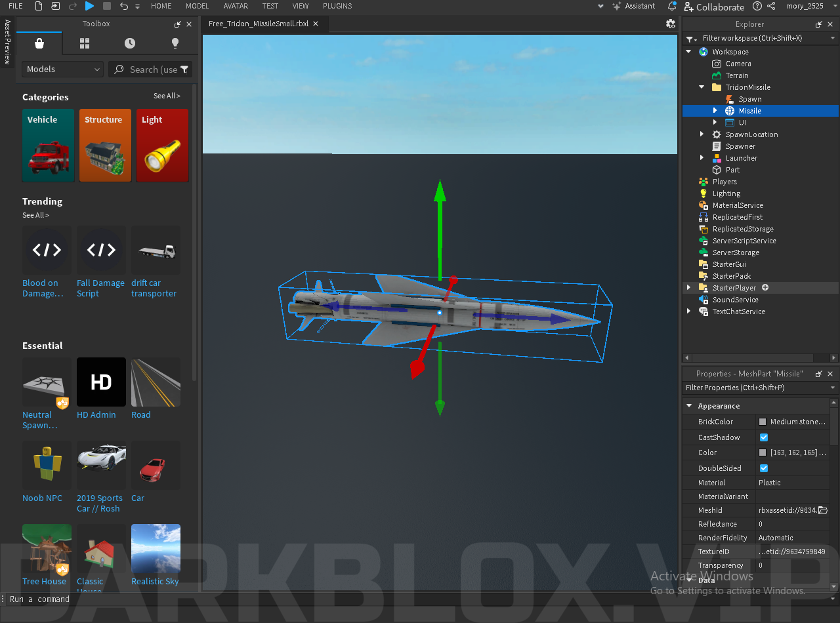Image resolution: width=840 pixels, height=623 pixels.
Task: Click the Collaborate button
Action: pyautogui.click(x=714, y=7)
